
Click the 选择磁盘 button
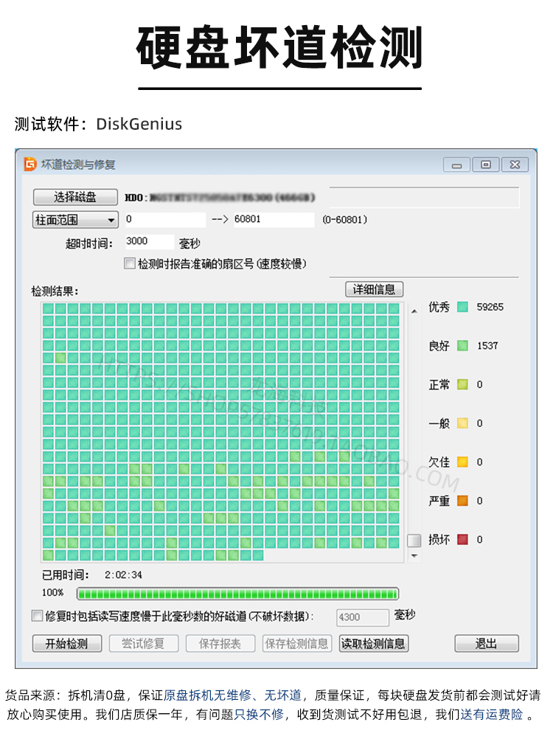(75, 197)
